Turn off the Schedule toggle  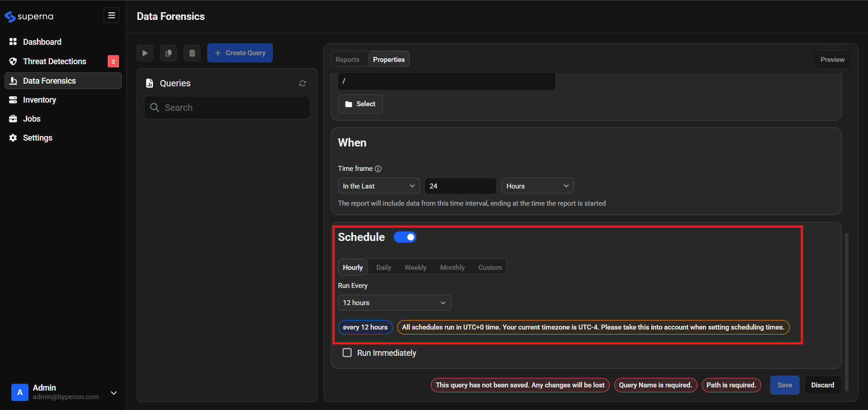pos(405,237)
